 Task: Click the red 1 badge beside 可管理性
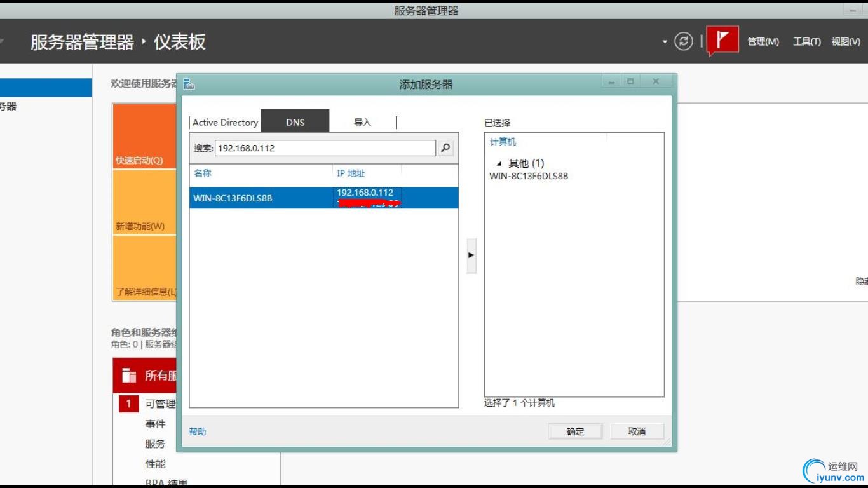pyautogui.click(x=128, y=403)
